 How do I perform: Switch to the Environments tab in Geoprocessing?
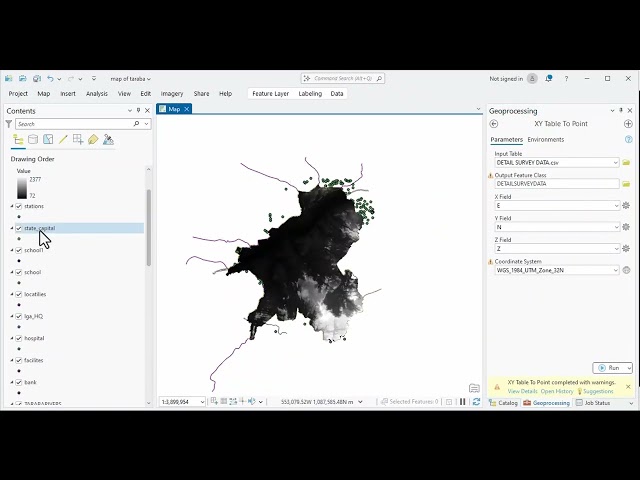point(546,140)
